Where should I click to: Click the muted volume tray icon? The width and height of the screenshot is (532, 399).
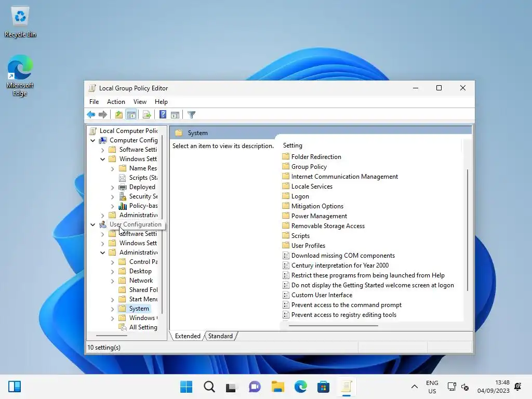[x=465, y=387]
